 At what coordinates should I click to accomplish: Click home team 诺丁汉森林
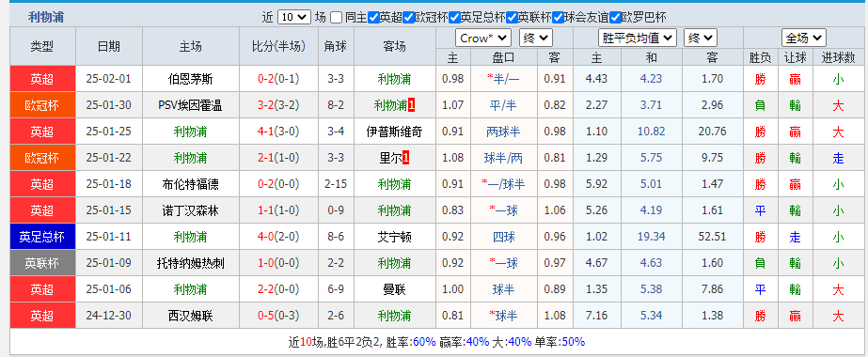(190, 210)
